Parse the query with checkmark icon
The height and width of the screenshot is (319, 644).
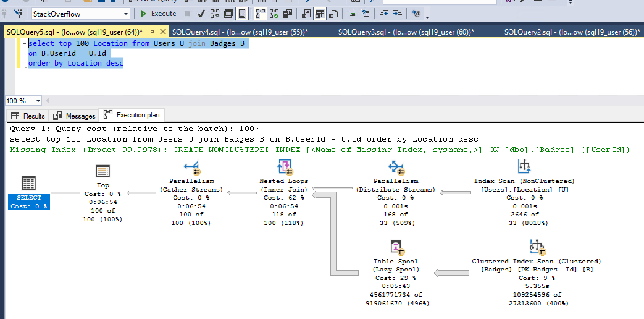pos(201,14)
